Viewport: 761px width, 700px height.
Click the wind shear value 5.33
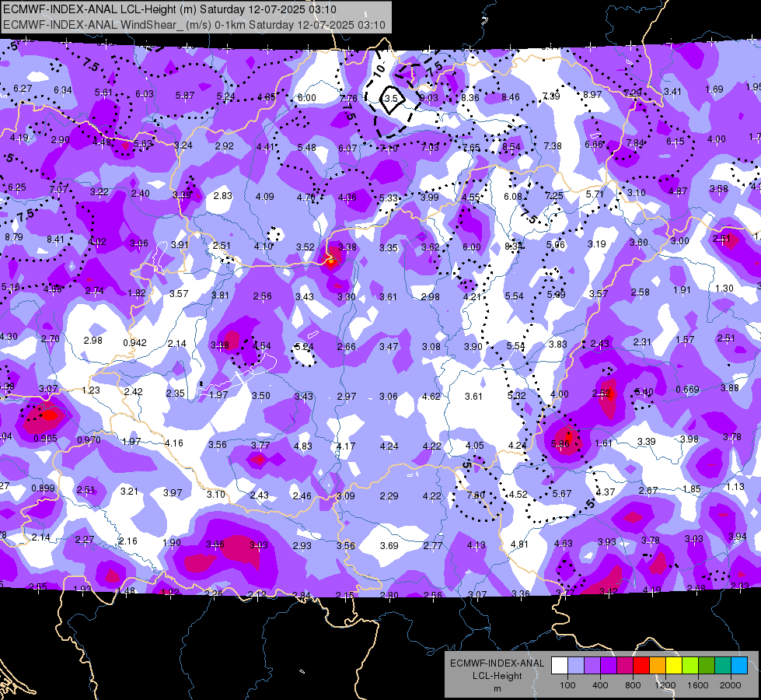(x=389, y=198)
